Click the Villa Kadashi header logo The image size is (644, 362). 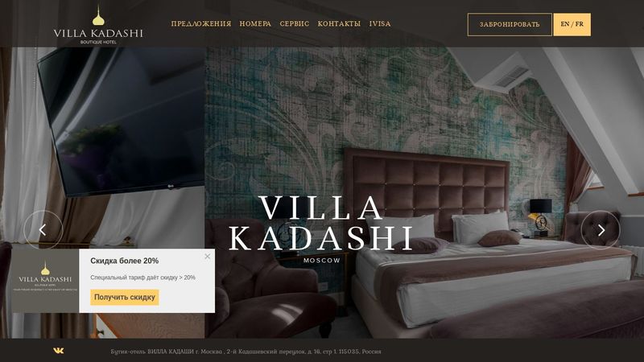point(98,24)
